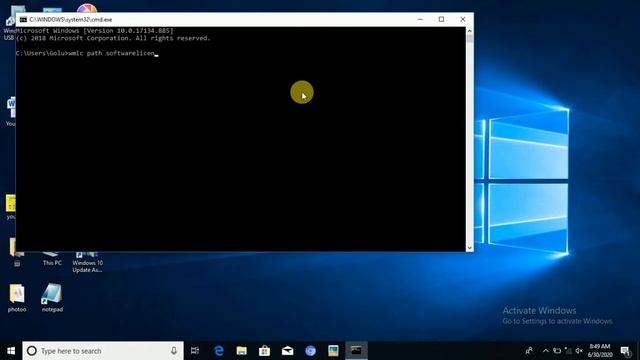Activate the search box microphone icon
The image size is (640, 360).
click(x=174, y=351)
